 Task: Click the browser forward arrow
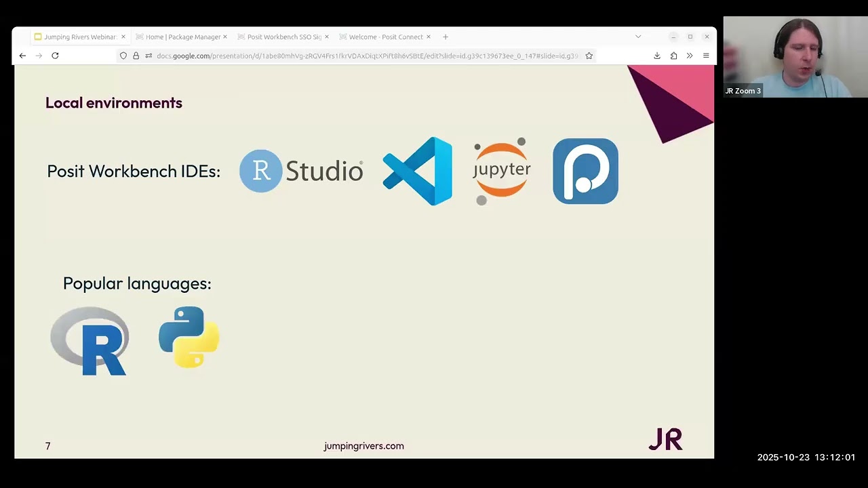[39, 56]
